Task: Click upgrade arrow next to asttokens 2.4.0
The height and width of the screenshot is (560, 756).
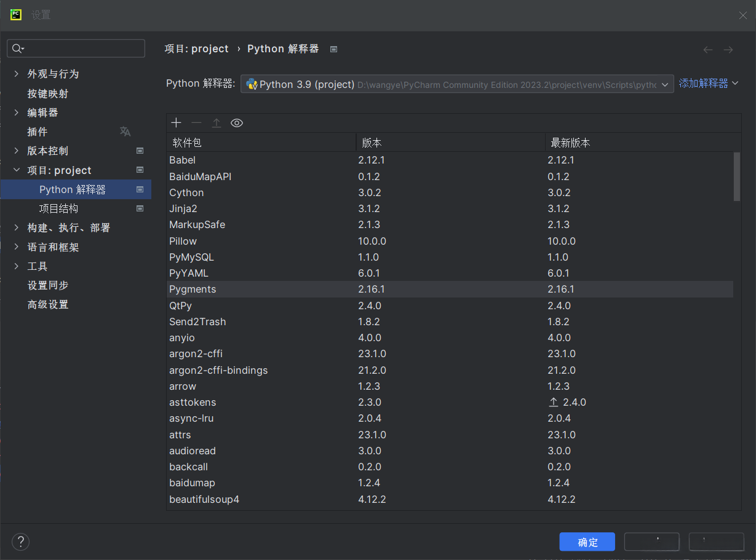Action: click(554, 402)
